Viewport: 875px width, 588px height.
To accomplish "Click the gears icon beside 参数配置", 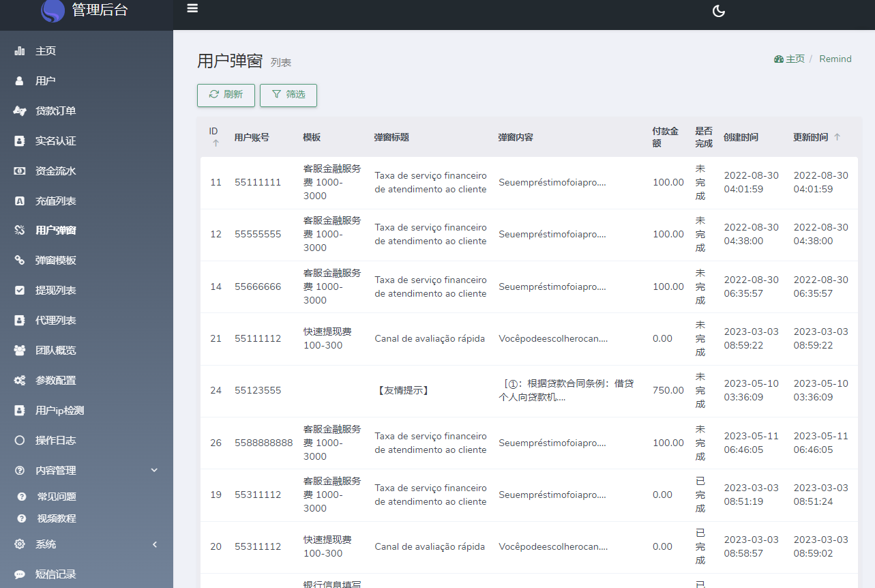I will pyautogui.click(x=20, y=381).
